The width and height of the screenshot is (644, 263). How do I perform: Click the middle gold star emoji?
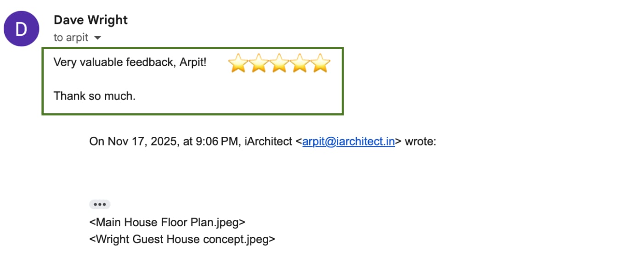tap(279, 63)
